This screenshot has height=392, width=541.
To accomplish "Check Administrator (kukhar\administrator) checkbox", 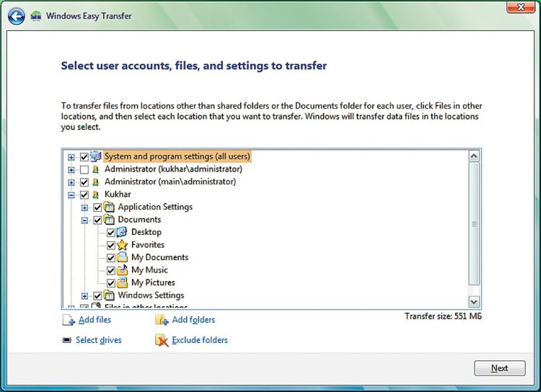I will click(84, 169).
